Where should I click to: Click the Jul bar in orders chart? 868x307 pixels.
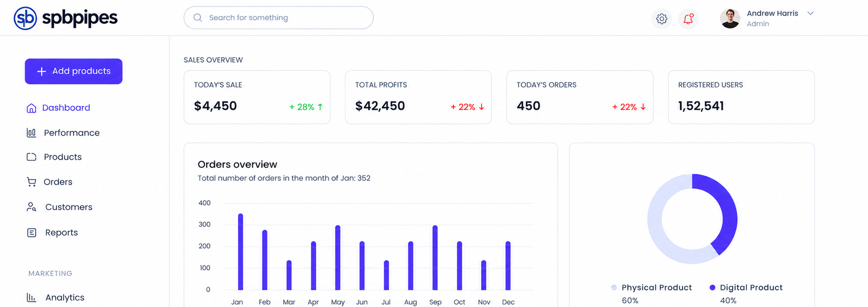386,275
